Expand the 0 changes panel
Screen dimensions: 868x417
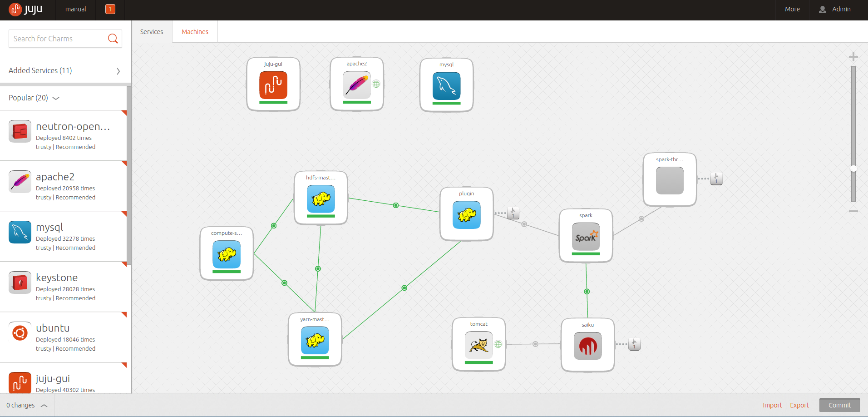pyautogui.click(x=27, y=405)
